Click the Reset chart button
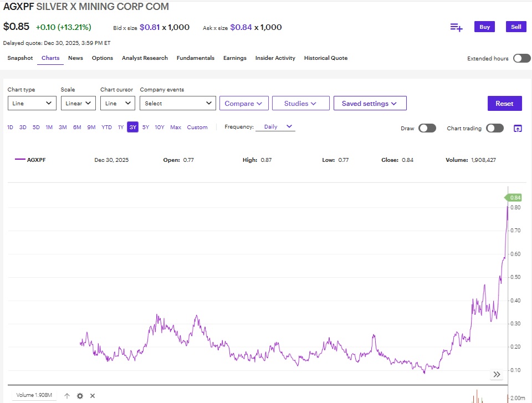The height and width of the screenshot is (403, 532). 504,104
